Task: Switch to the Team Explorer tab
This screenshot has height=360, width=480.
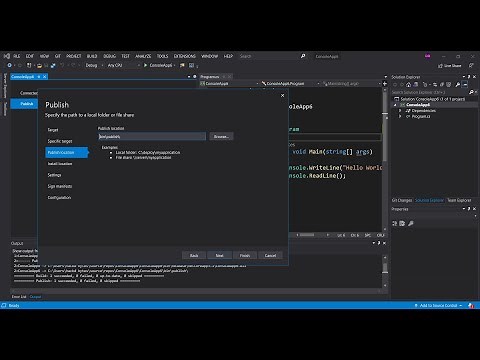Action: pyautogui.click(x=459, y=200)
